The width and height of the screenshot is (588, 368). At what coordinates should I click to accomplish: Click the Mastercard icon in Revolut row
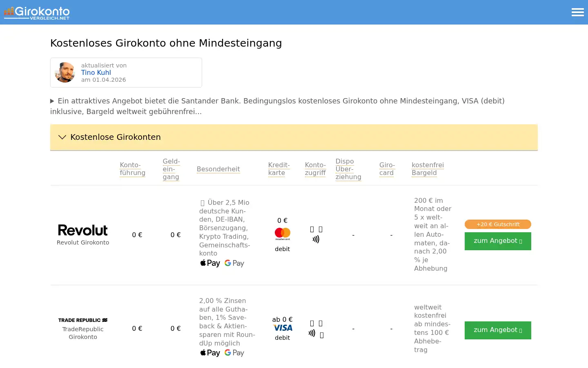click(283, 234)
